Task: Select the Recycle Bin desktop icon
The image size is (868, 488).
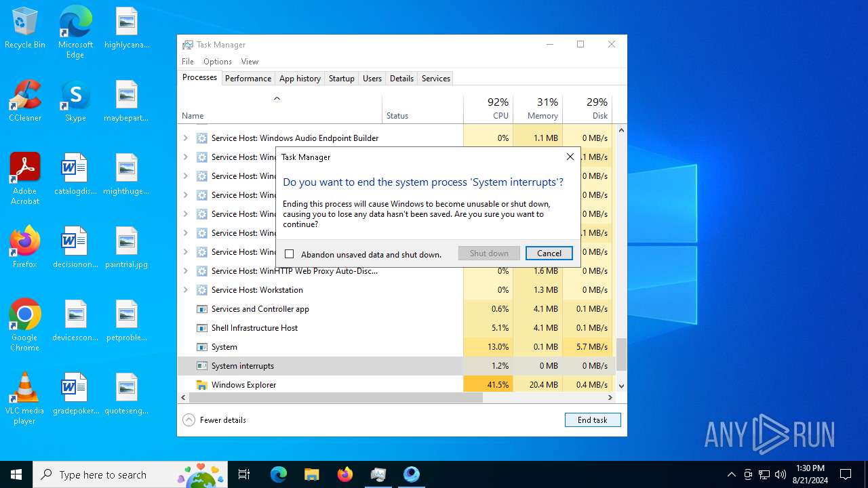Action: click(x=25, y=28)
